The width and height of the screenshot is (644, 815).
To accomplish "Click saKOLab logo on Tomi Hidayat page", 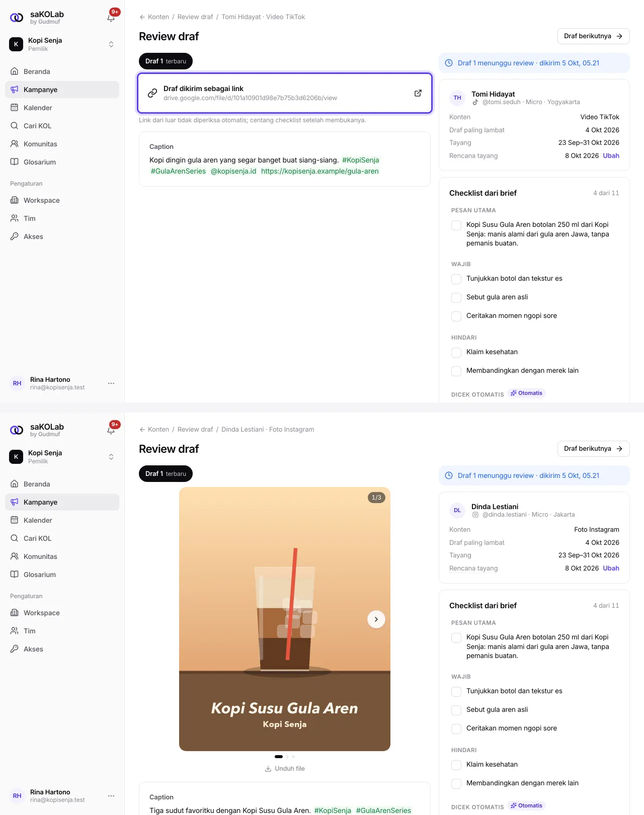I will tap(17, 18).
